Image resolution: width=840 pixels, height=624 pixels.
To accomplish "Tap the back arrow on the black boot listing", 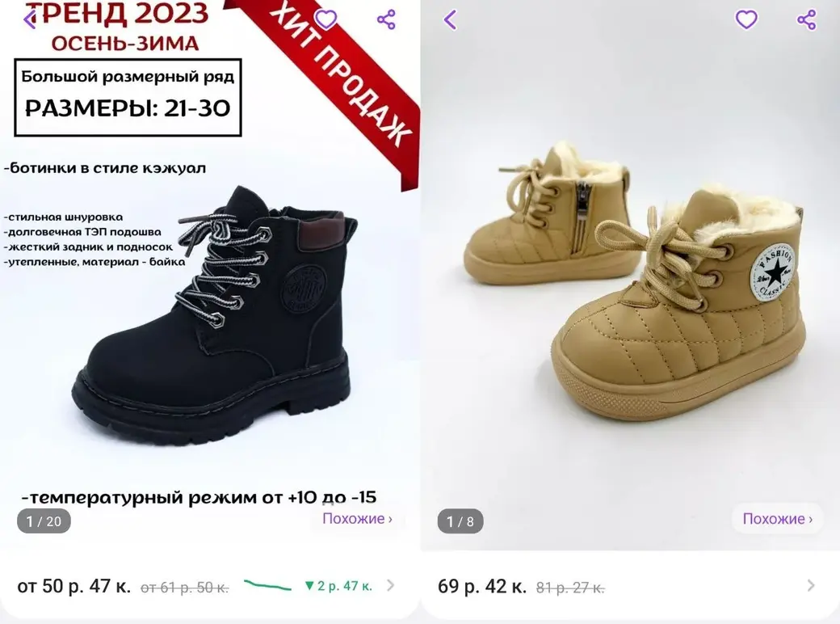I will pos(30,19).
